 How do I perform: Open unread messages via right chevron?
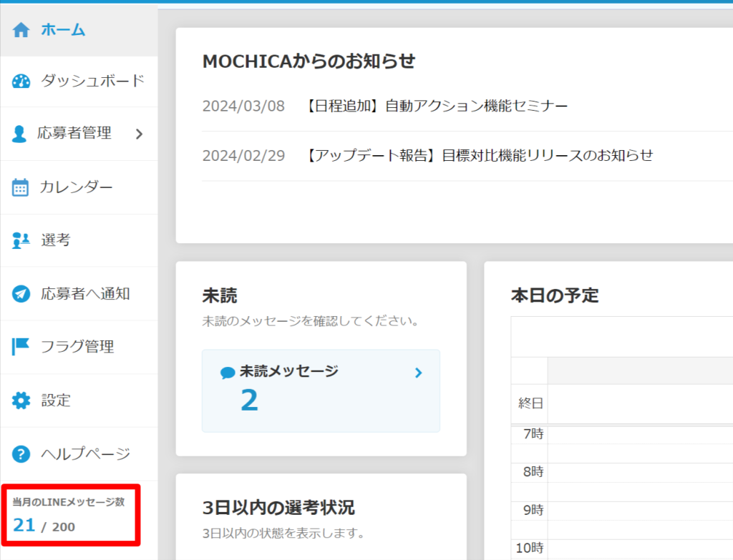[419, 373]
